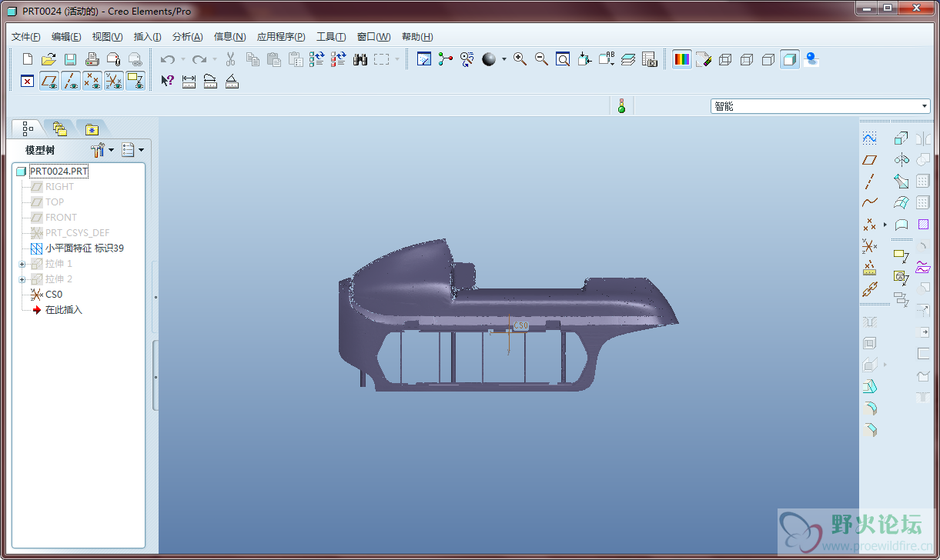Print the model with the printer icon
940x560 pixels.
92,59
